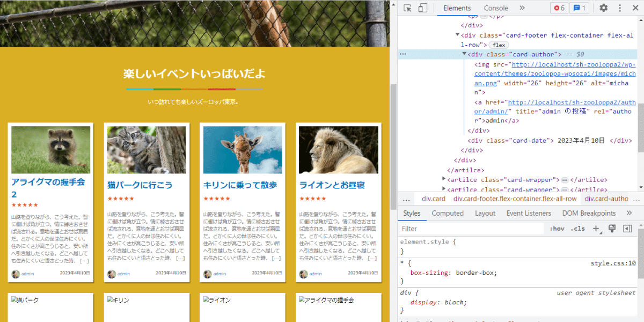
Task: Open the Styles tab
Action: coord(412,213)
